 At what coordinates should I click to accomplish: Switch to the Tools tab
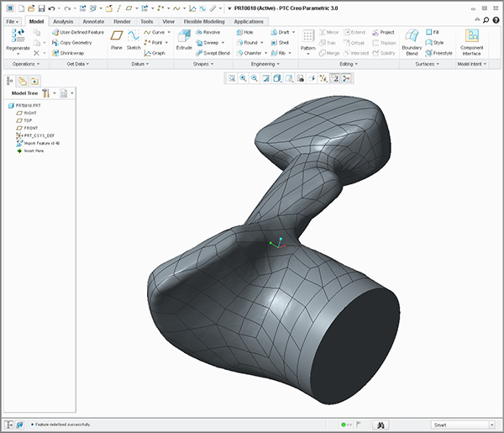coord(146,22)
